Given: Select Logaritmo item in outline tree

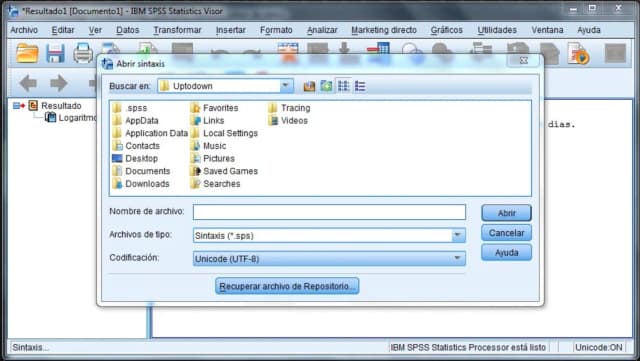Looking at the screenshot, I should pyautogui.click(x=78, y=118).
